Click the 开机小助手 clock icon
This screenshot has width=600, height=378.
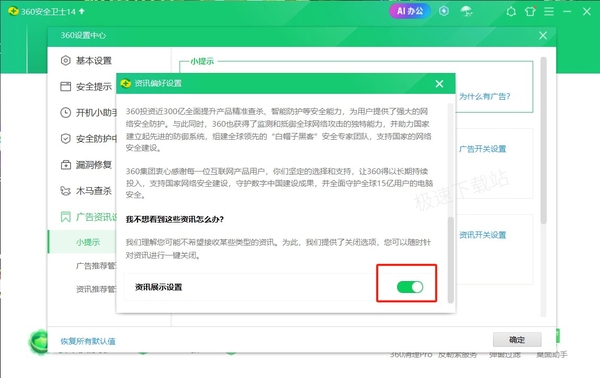pyautogui.click(x=66, y=112)
